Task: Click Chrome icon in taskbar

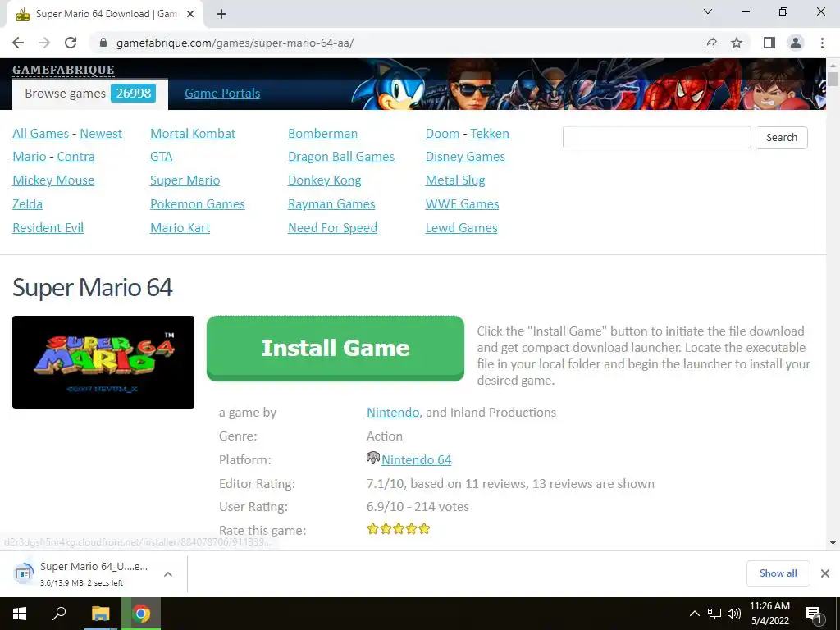Action: click(141, 614)
